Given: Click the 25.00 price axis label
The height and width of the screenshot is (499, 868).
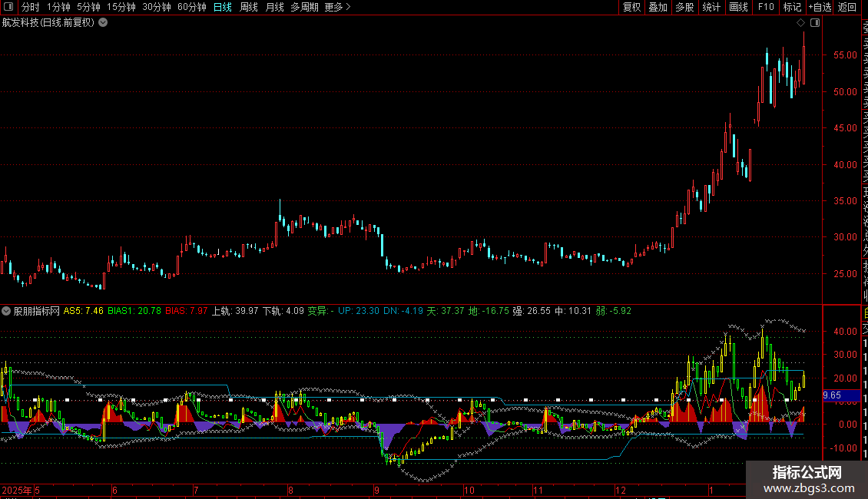Looking at the screenshot, I should tap(845, 273).
